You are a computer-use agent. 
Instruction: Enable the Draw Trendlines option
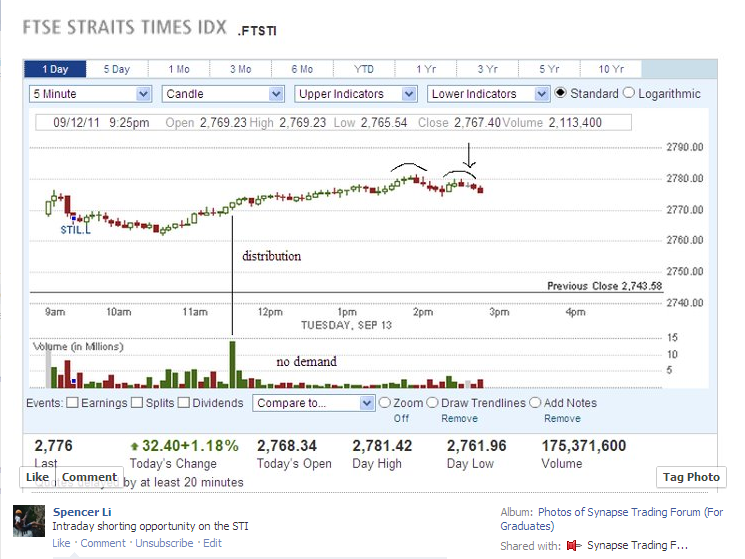tap(432, 403)
